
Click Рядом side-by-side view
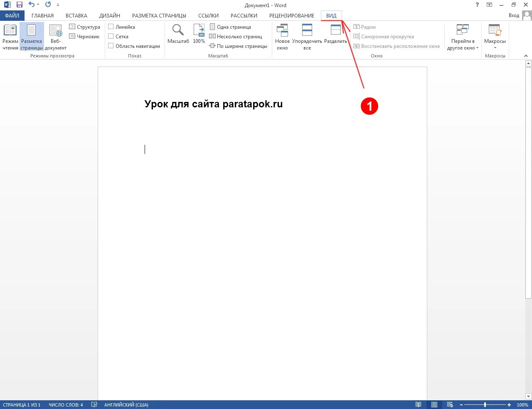click(x=365, y=27)
